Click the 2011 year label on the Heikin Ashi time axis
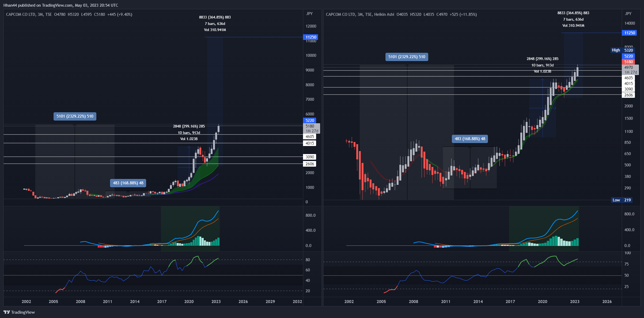This screenshot has width=644, height=318. point(446,301)
